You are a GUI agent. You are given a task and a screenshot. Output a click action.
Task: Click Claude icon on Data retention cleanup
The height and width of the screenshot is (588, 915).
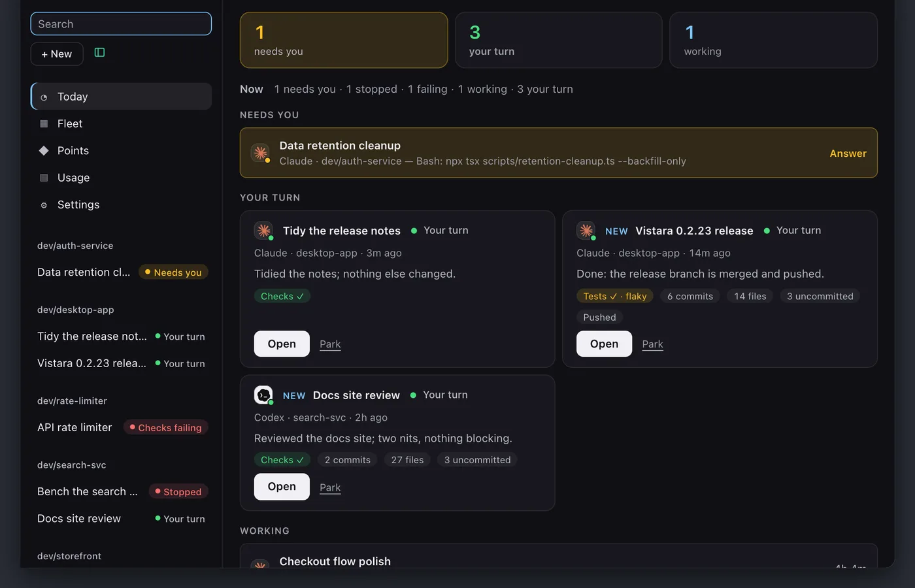point(260,153)
